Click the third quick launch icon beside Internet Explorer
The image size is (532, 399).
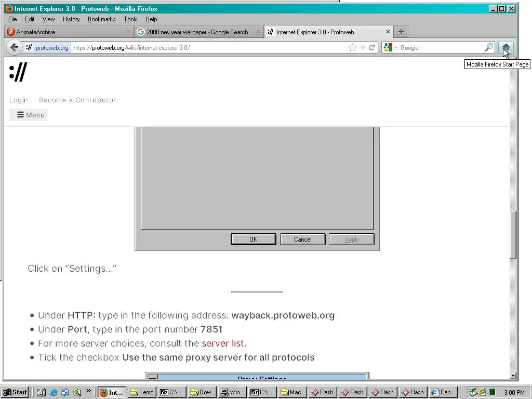click(x=65, y=392)
